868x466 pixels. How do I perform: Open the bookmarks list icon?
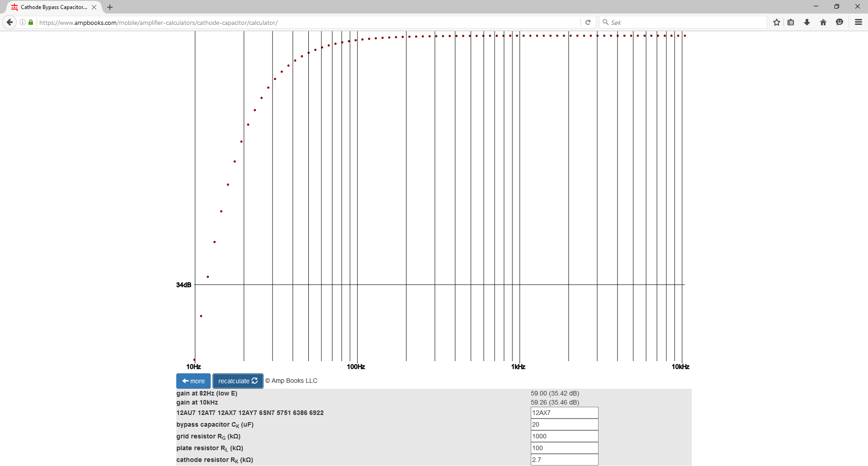coord(791,22)
